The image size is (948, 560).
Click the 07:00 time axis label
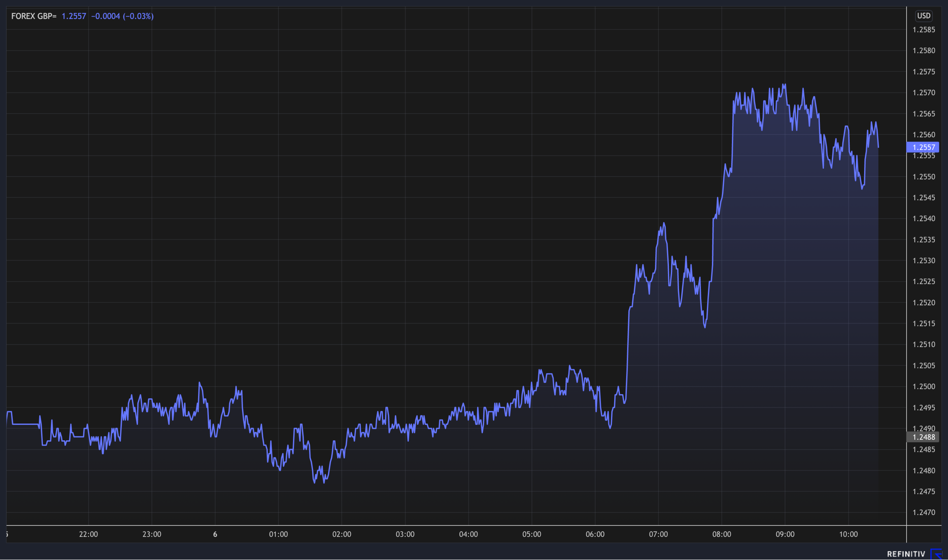[x=659, y=534]
